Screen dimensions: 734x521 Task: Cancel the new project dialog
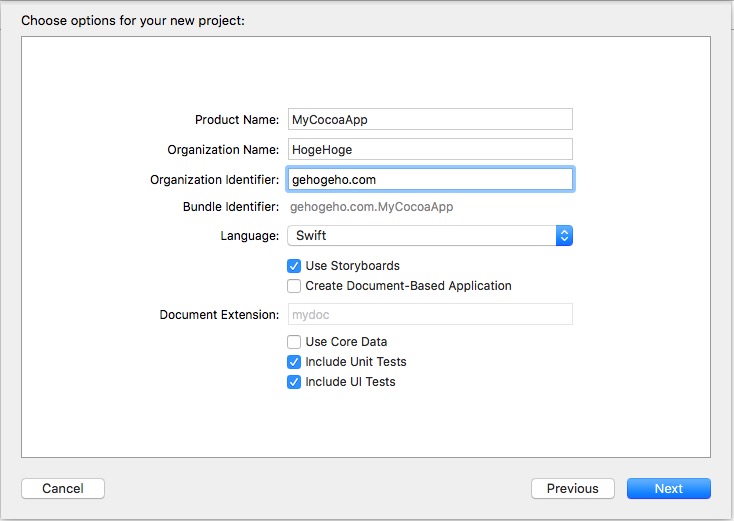[63, 488]
